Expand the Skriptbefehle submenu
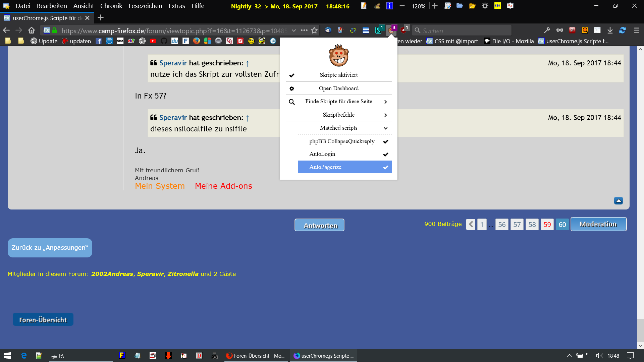Screen dimensions: 644x362 click(339, 115)
